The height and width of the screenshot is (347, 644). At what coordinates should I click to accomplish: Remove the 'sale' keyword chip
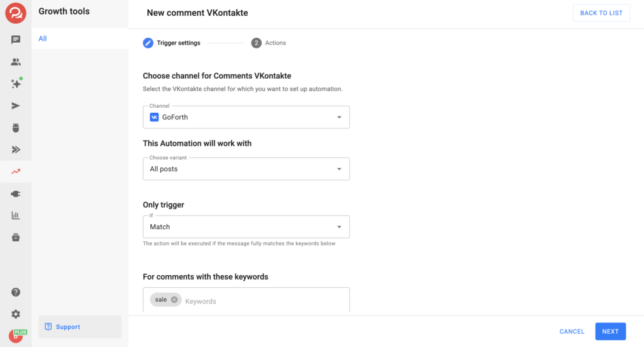(174, 300)
